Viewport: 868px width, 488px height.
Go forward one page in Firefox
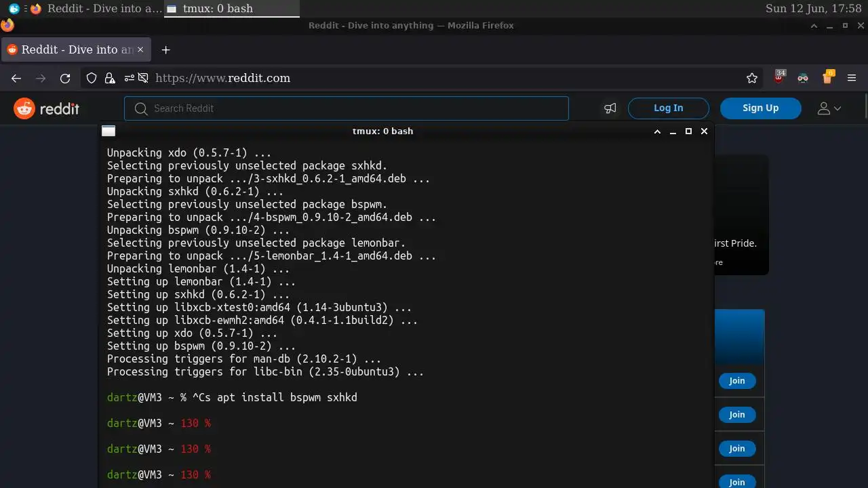point(41,79)
